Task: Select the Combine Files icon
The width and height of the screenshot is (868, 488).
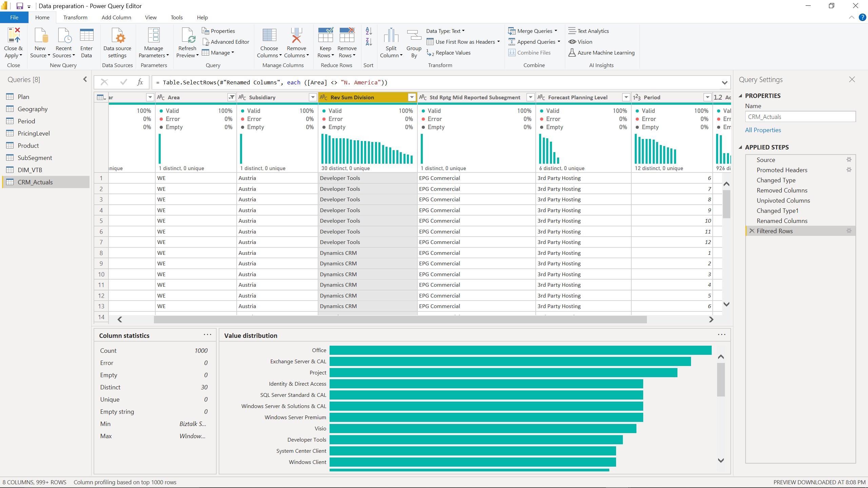Action: pyautogui.click(x=511, y=53)
